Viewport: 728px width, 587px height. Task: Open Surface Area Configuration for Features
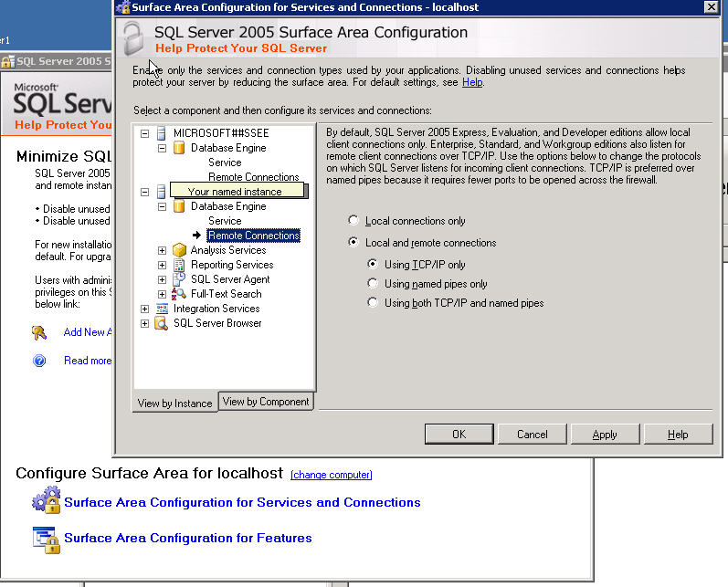coord(188,538)
